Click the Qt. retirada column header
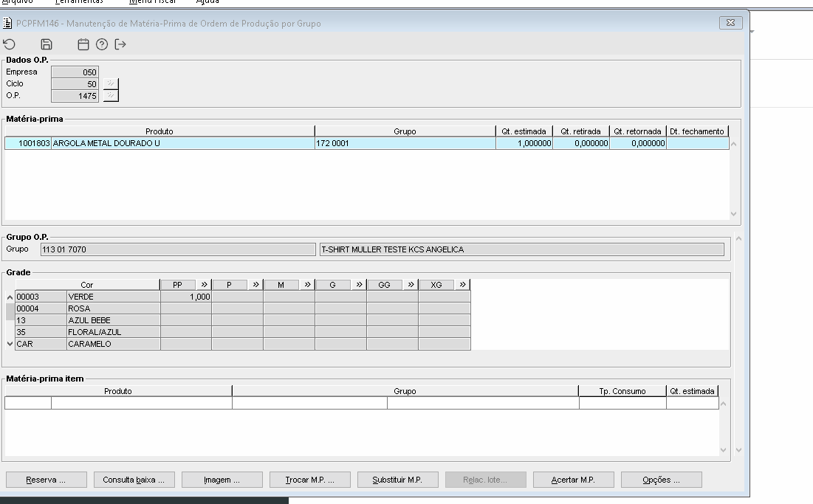Image resolution: width=813 pixels, height=504 pixels. pos(580,131)
